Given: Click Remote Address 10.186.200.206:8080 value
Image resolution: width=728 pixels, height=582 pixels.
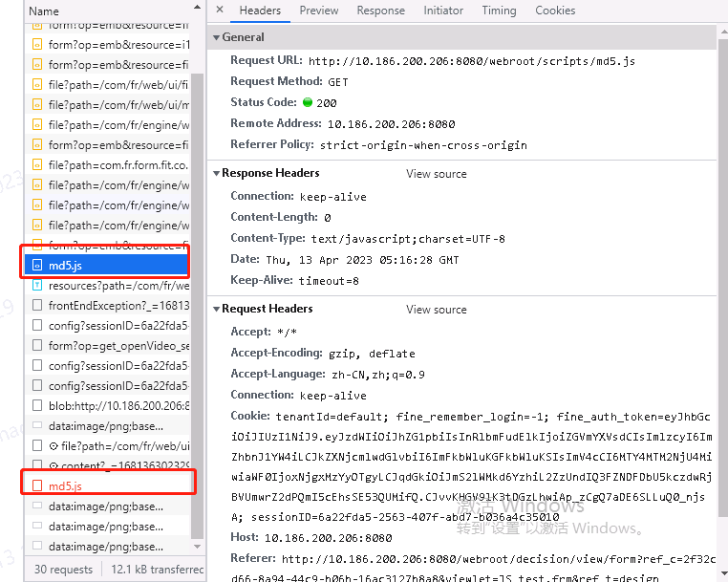Looking at the screenshot, I should click(391, 124).
